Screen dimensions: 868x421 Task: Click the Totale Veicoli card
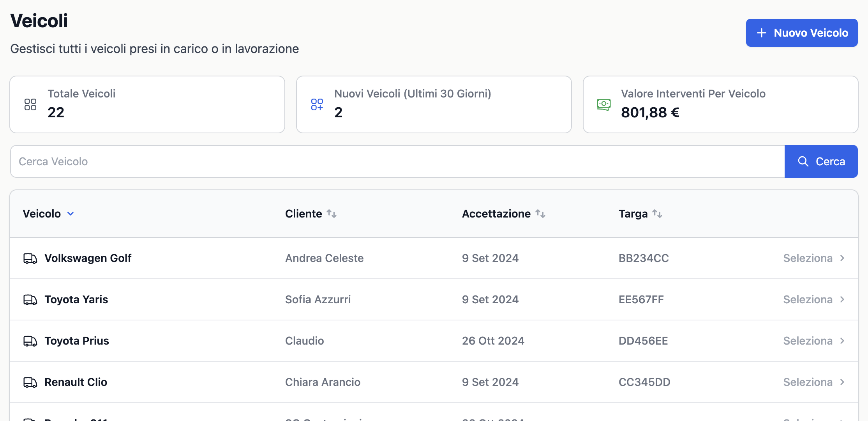tap(147, 104)
